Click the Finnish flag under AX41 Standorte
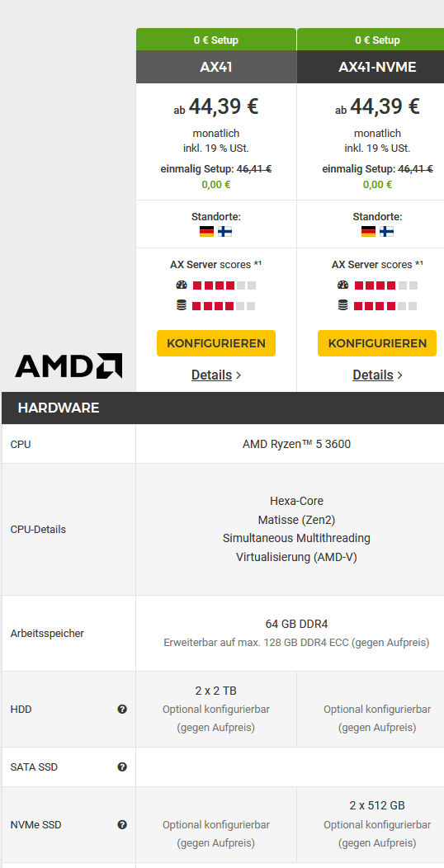Screen dimensions: 444x868 coord(224,231)
